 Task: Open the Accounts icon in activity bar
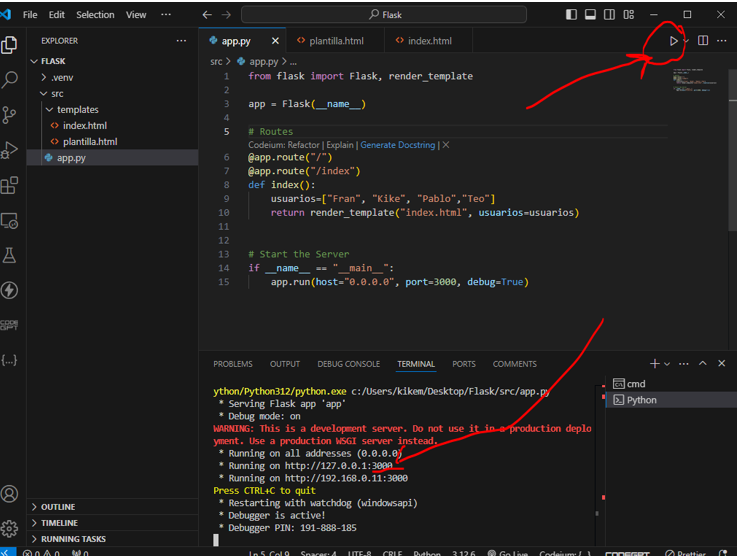click(10, 494)
